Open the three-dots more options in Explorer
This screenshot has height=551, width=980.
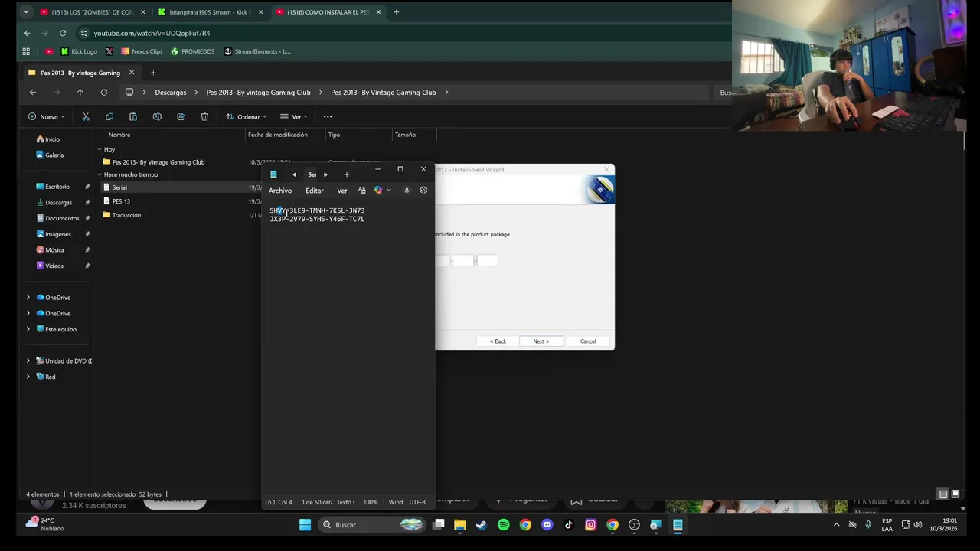click(x=328, y=116)
